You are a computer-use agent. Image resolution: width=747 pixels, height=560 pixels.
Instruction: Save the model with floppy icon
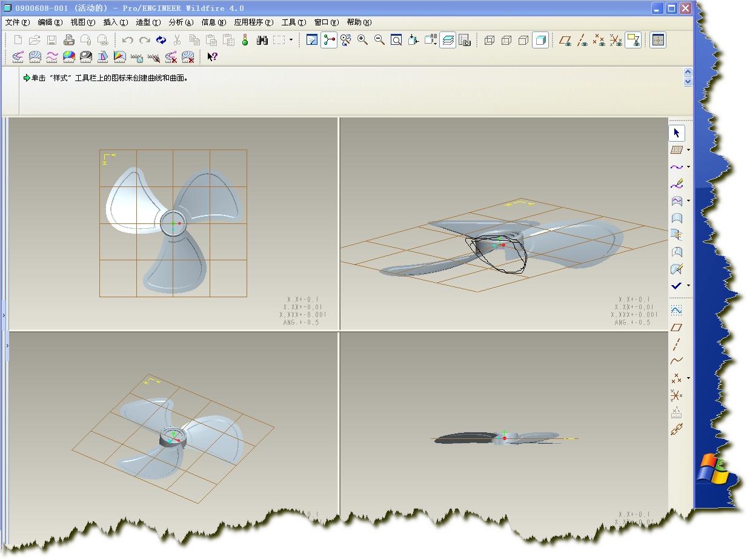point(52,41)
